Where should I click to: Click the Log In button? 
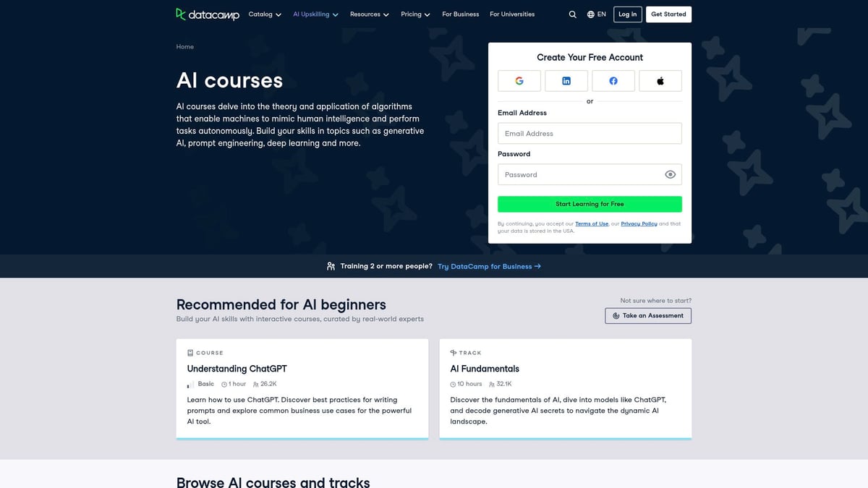pos(628,14)
